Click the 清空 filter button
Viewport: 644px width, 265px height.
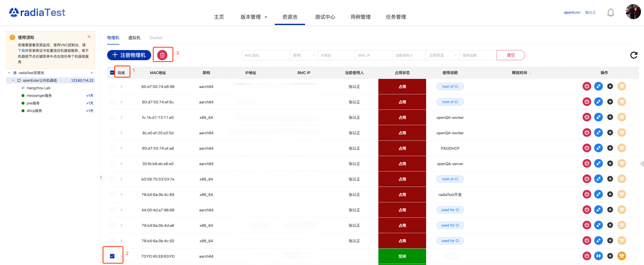511,55
